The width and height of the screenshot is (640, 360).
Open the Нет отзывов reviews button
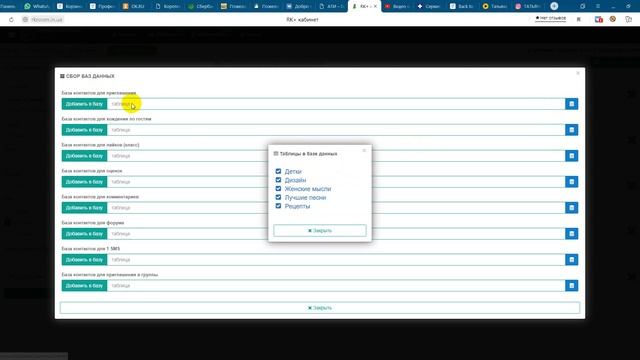coord(550,18)
